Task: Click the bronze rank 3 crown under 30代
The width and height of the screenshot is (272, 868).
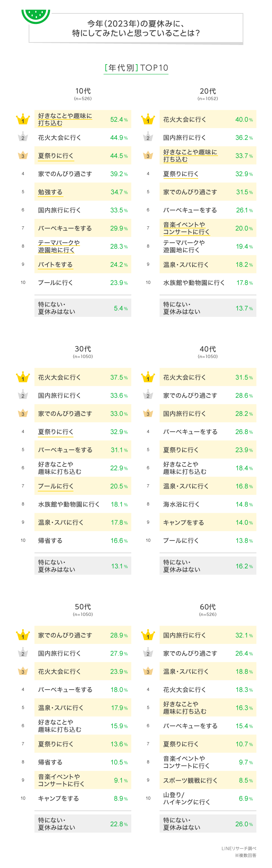Action: click(x=23, y=414)
